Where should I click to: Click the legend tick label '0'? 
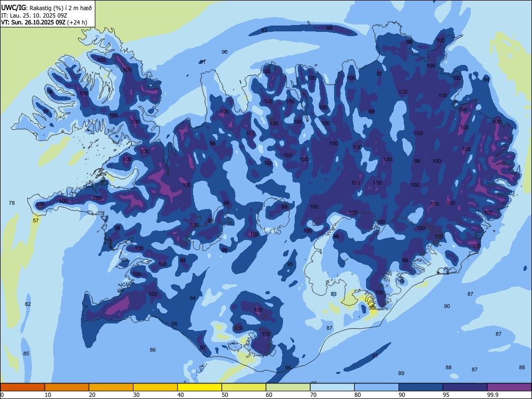[2, 395]
